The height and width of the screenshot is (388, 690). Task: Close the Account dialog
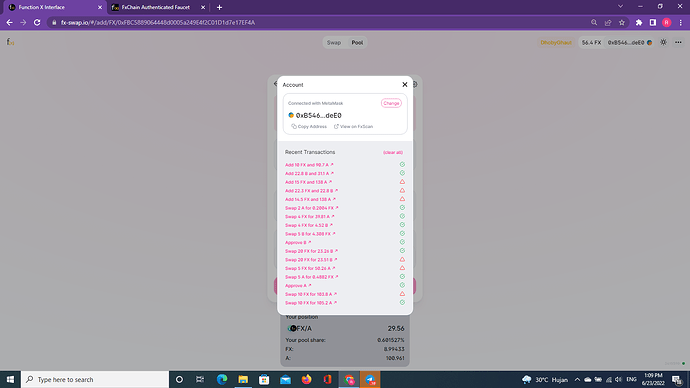(404, 84)
